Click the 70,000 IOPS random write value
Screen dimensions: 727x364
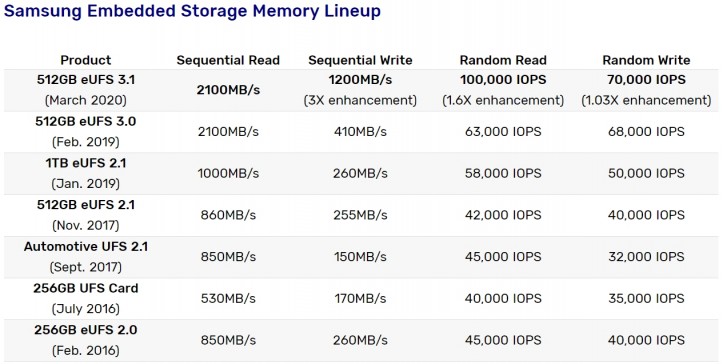[646, 80]
